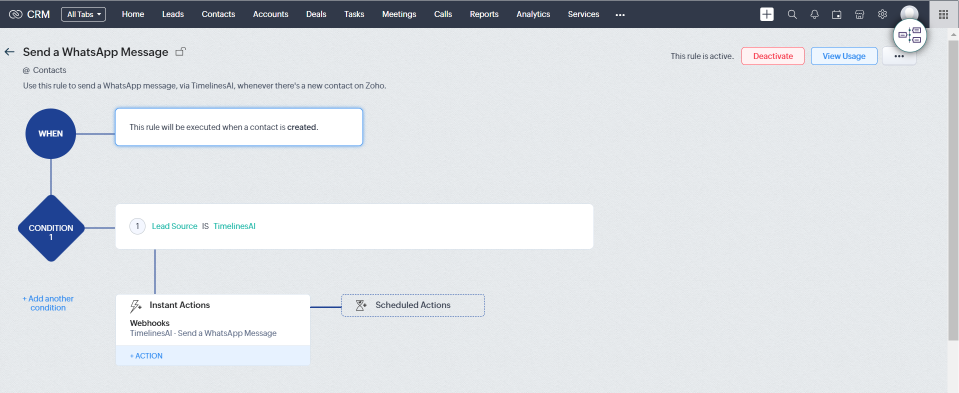
Task: Go to the Services tab
Action: coord(583,14)
